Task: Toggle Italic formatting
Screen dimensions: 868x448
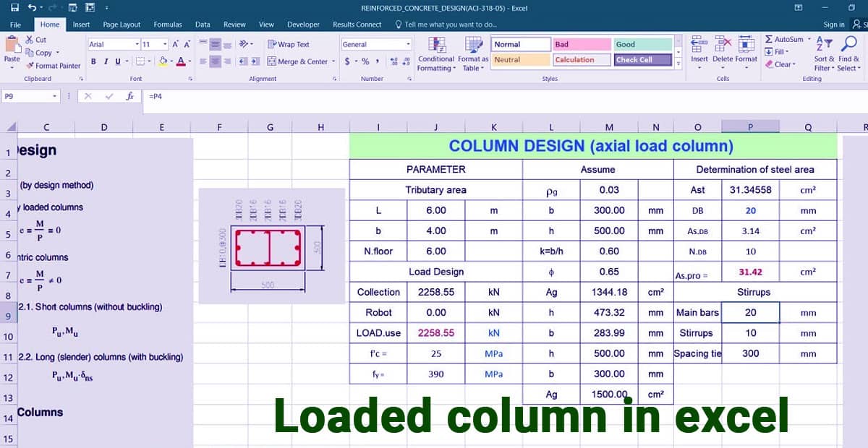Action: 106,61
